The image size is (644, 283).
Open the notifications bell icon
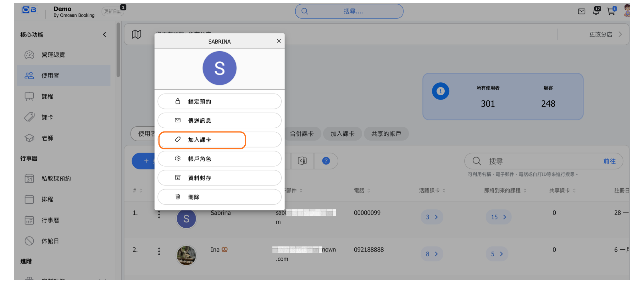(x=596, y=11)
